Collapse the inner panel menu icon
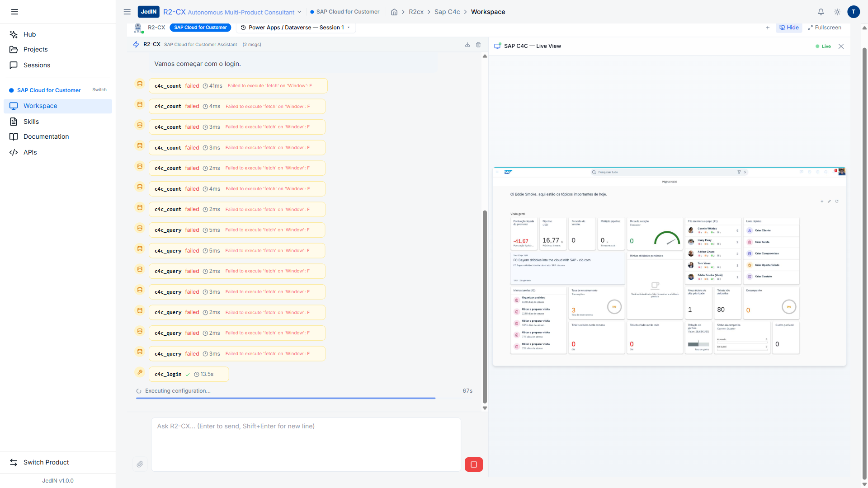 point(127,12)
